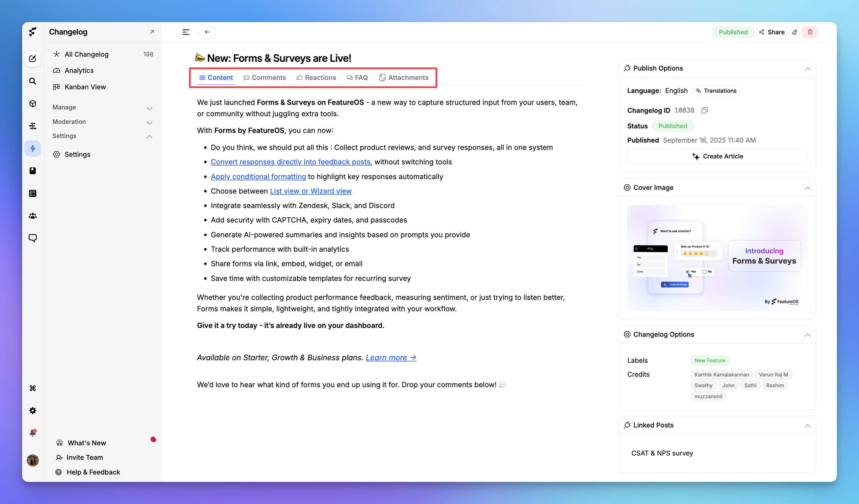Viewport: 859px width, 504px height.
Task: Click the compose/edit icon at sidebar top
Action: tap(33, 58)
